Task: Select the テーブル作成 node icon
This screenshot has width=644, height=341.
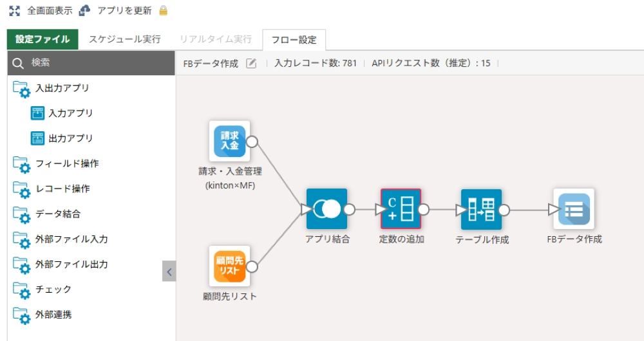Action: 481,209
